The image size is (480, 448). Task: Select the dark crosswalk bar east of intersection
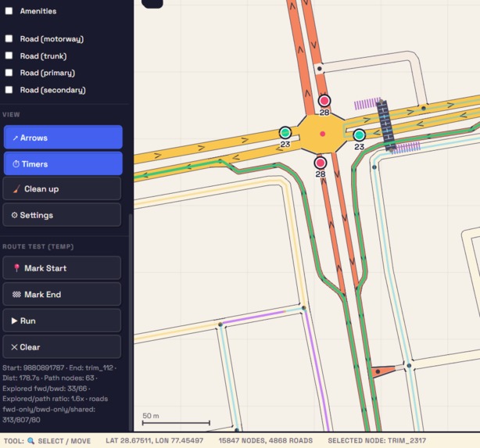tap(385, 125)
